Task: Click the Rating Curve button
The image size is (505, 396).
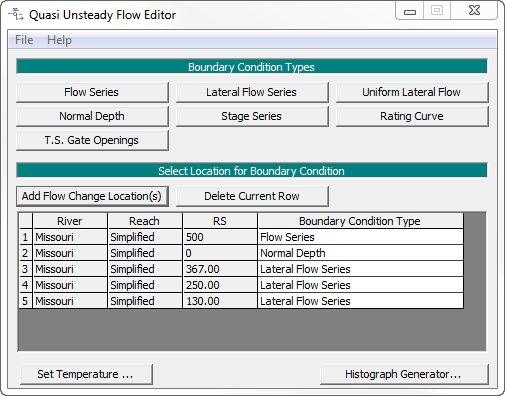Action: click(412, 116)
